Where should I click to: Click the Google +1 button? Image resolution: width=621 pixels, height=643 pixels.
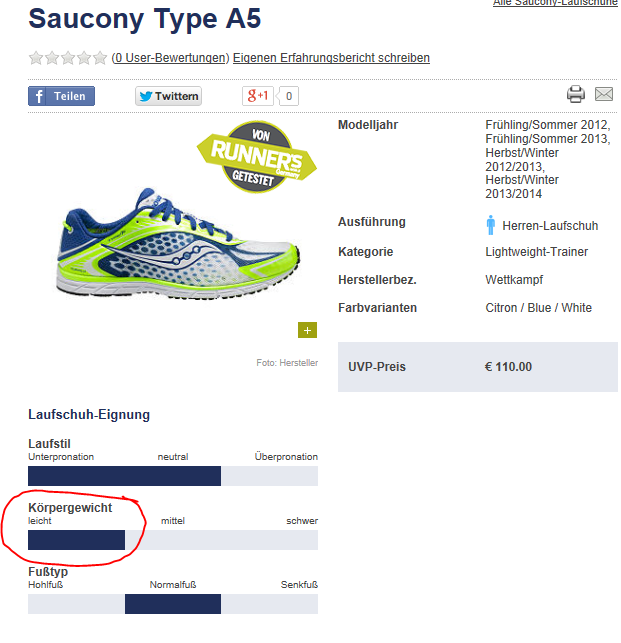pyautogui.click(x=258, y=96)
